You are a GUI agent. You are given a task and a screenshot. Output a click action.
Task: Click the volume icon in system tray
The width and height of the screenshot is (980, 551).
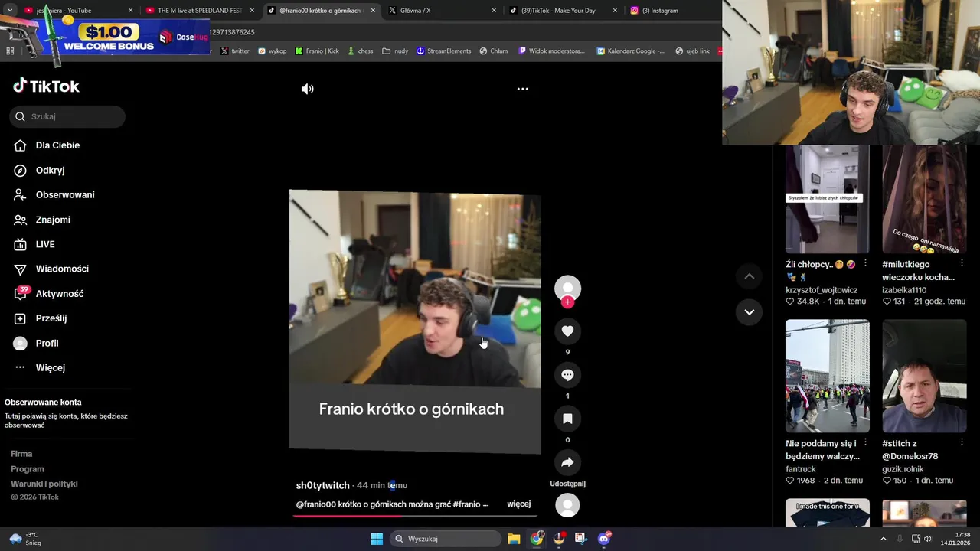point(928,539)
